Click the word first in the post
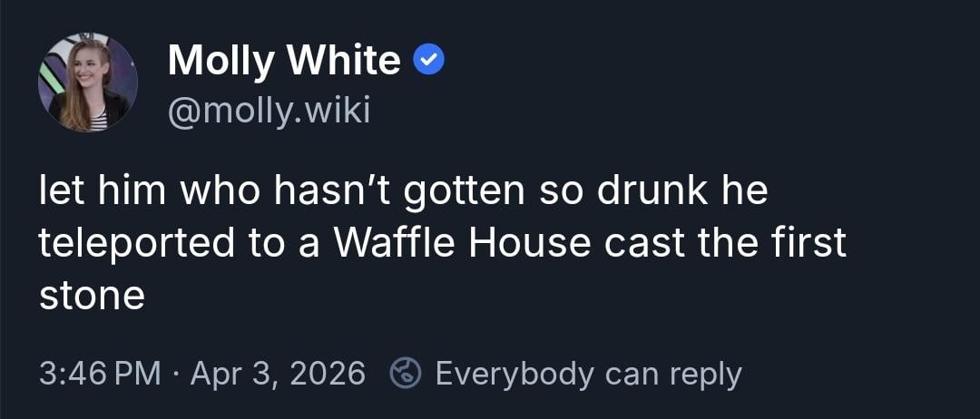The width and height of the screenshot is (980, 419). pos(807,243)
